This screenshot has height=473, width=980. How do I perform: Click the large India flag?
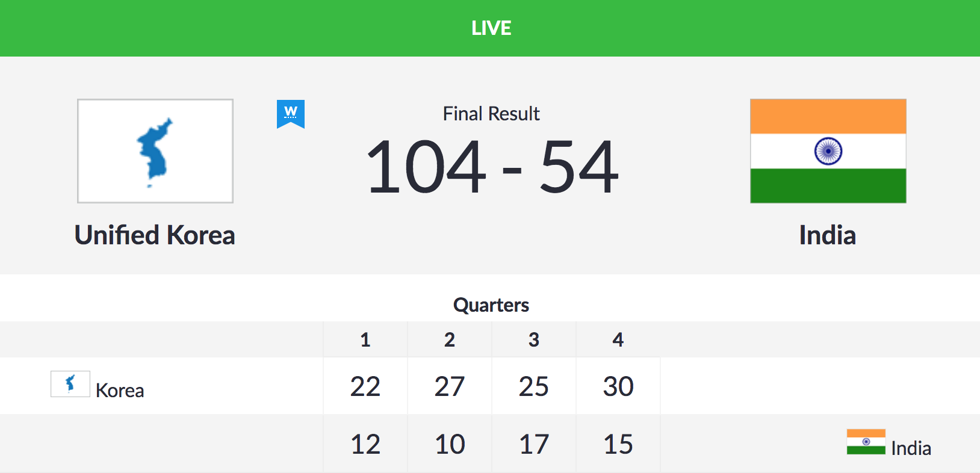(x=828, y=151)
